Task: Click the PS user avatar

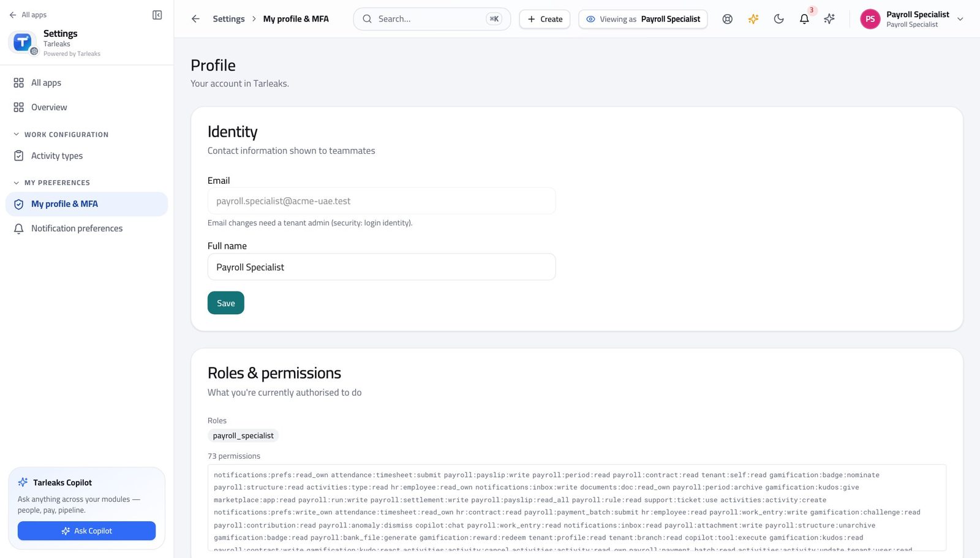Action: 870,19
